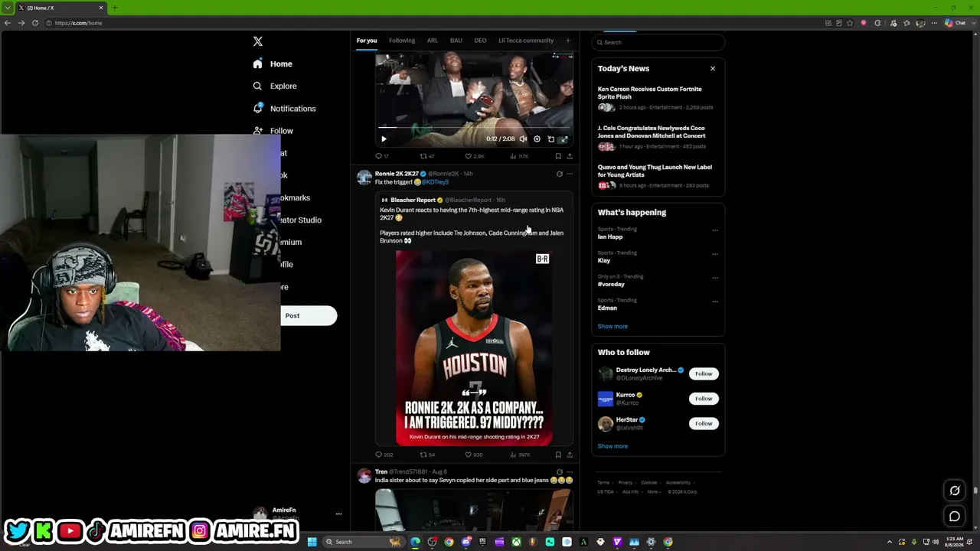This screenshot has width=980, height=551.
Task: Open Notifications in the sidebar
Action: point(284,108)
